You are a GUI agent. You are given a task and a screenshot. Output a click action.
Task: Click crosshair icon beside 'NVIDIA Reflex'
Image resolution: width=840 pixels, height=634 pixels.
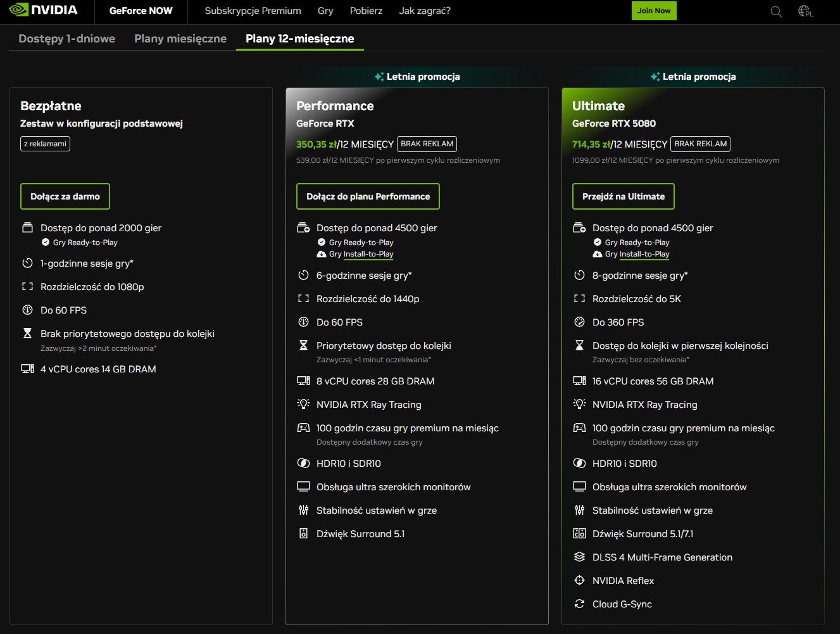point(579,580)
